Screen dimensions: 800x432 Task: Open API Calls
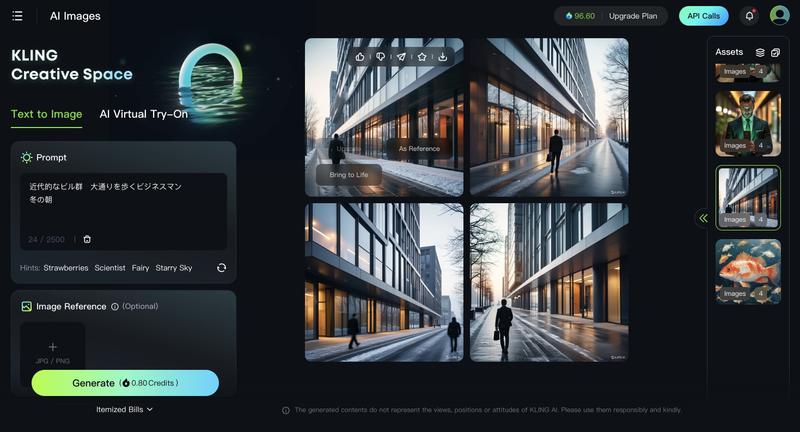(x=704, y=16)
